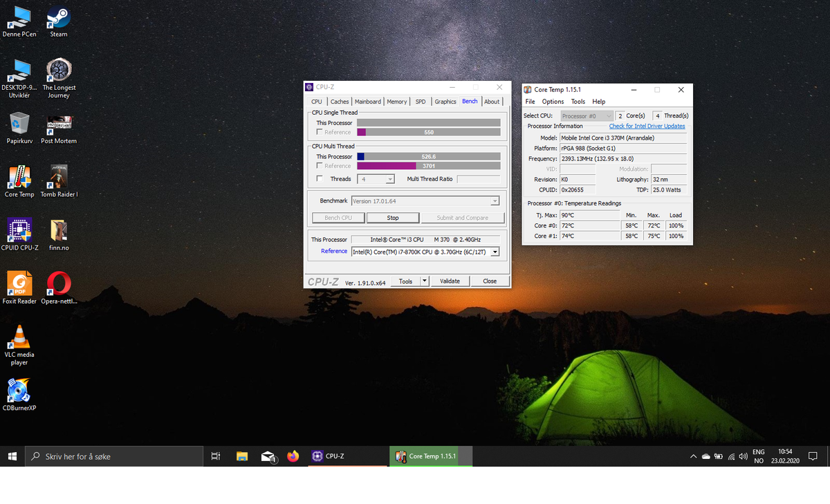The height and width of the screenshot is (504, 830).
Task: Click the Multi Thread Ratio field
Action: (478, 179)
